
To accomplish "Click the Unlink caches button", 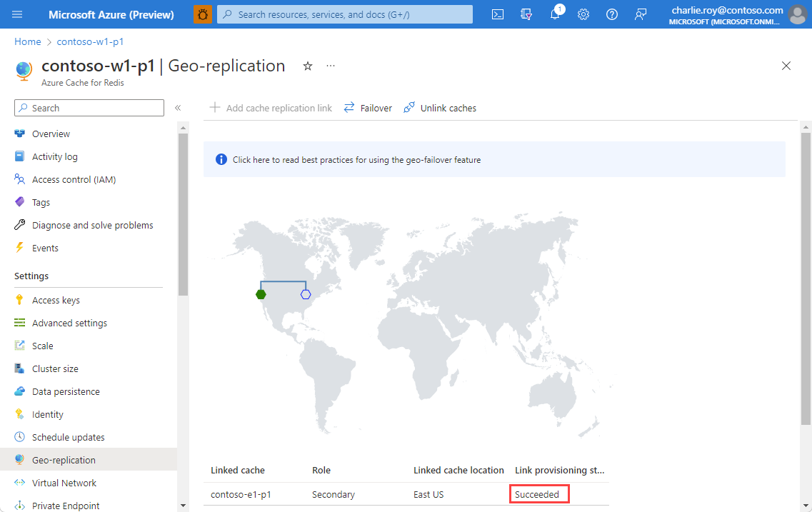I will point(440,108).
